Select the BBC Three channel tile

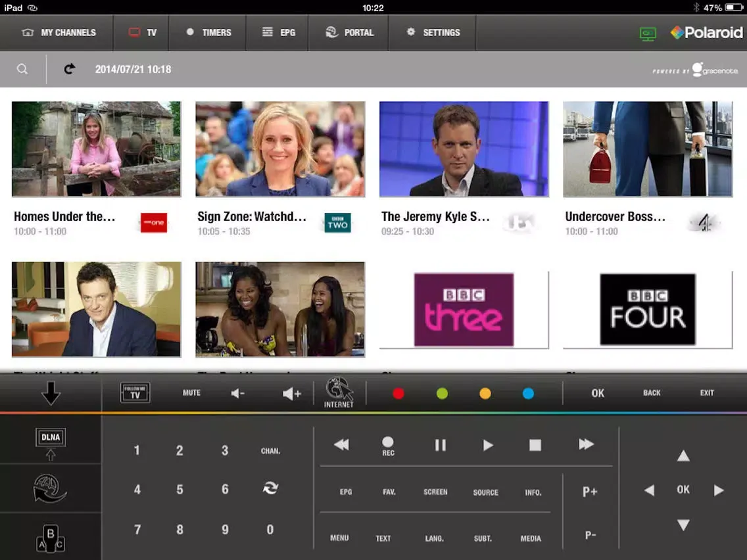[x=464, y=310]
